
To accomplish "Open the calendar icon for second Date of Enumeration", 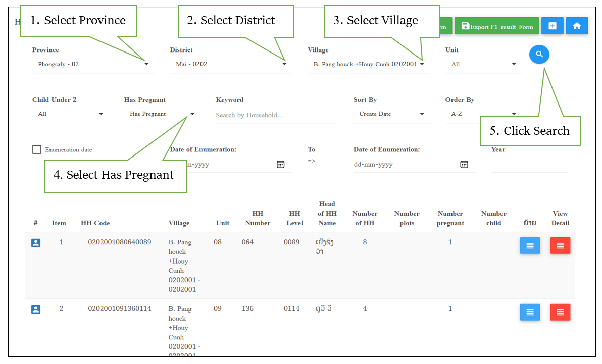I will point(464,164).
